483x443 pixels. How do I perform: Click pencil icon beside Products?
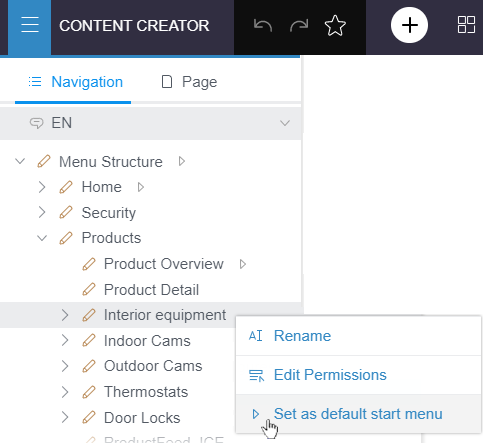[66, 238]
